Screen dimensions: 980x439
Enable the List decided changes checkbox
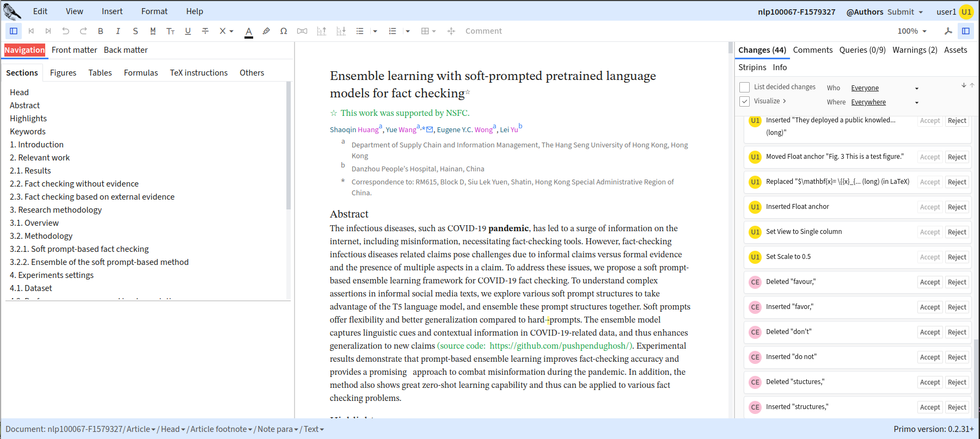click(745, 87)
